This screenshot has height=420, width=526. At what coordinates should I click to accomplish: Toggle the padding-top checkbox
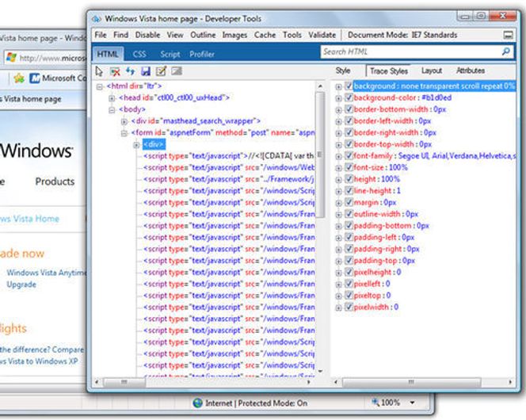tap(349, 260)
